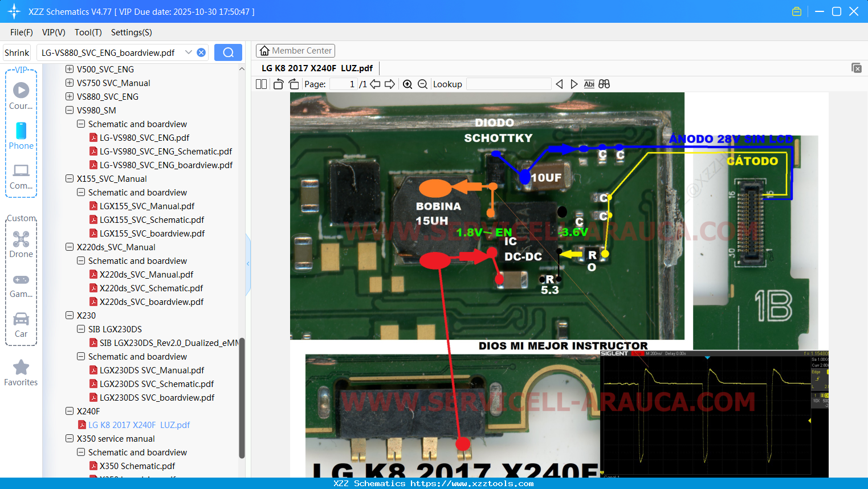Collapse the X240F folder
This screenshot has width=868, height=489.
tap(70, 411)
